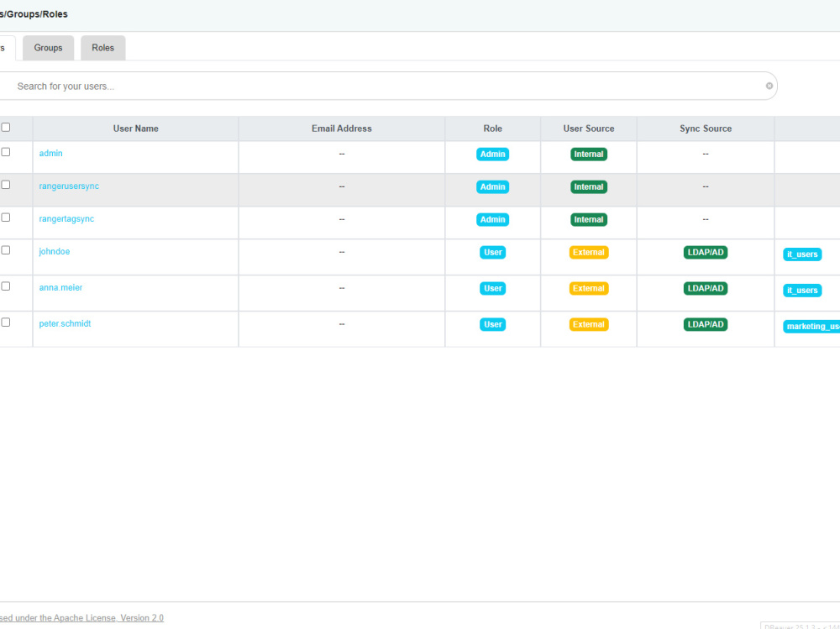This screenshot has width=840, height=629.
Task: Check the admin user row checkbox
Action: point(5,152)
